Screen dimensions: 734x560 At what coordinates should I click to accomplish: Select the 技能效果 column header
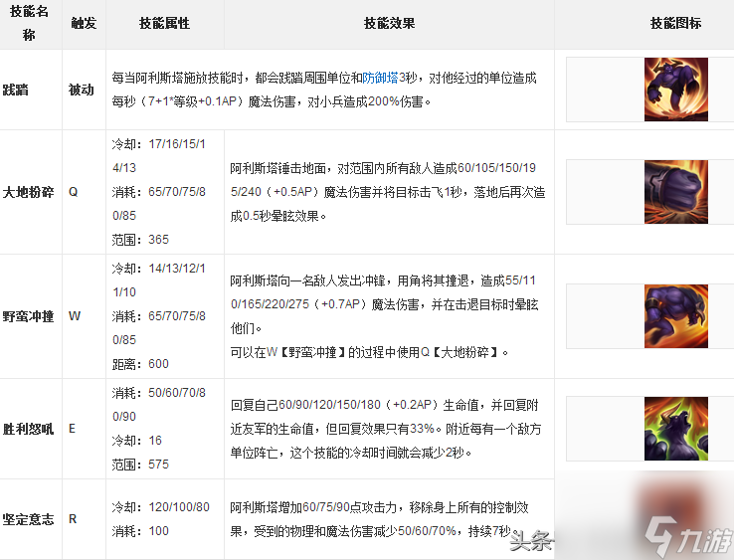click(390, 23)
